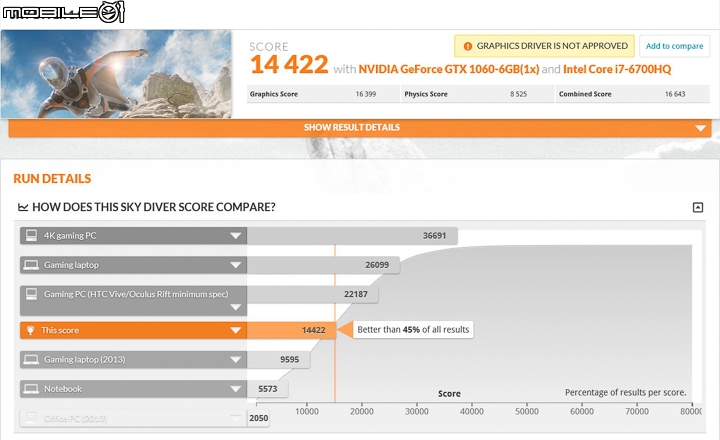Click the Add to compare button
Viewport: 720px width, 440px height.
point(674,46)
